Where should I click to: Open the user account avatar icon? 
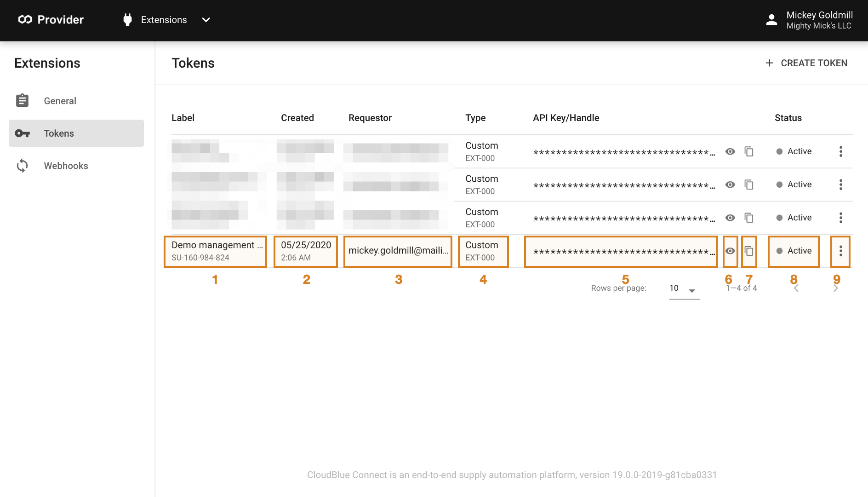click(771, 20)
